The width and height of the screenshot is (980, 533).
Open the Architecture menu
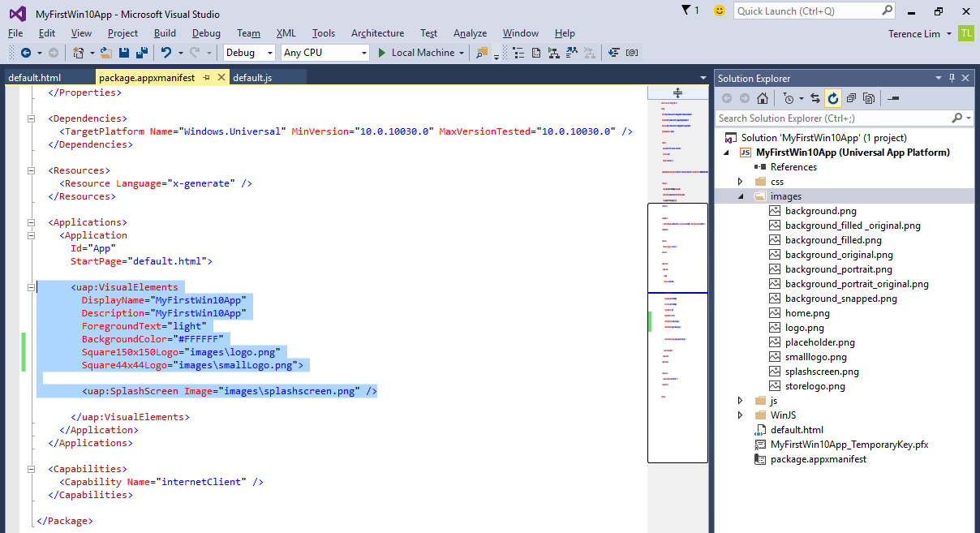coord(377,33)
